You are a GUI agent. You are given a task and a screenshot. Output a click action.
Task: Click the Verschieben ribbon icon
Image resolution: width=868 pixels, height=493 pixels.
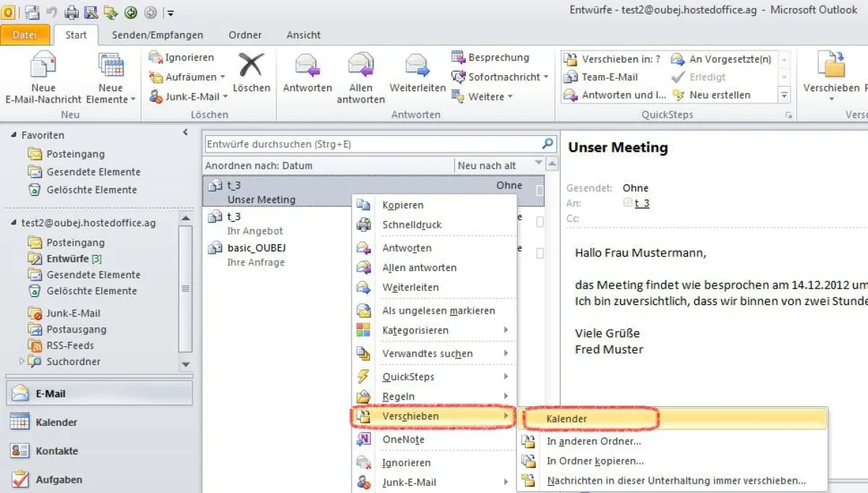coord(831,65)
